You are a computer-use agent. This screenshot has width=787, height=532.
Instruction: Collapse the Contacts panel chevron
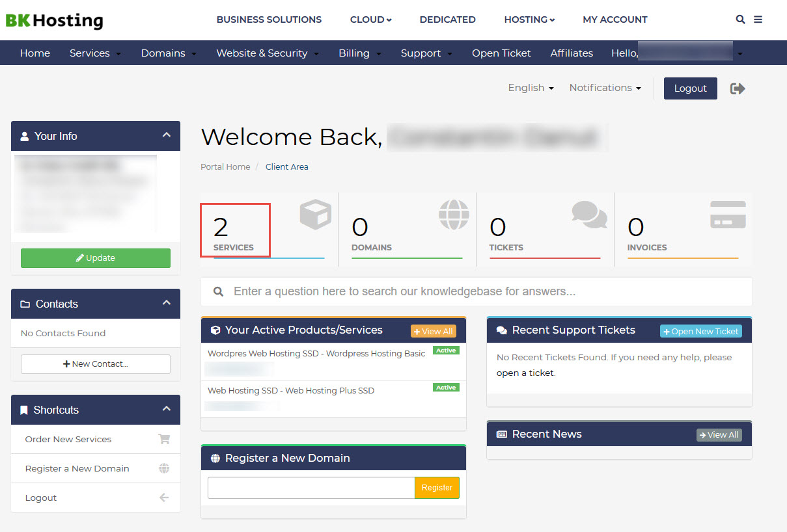pos(167,303)
